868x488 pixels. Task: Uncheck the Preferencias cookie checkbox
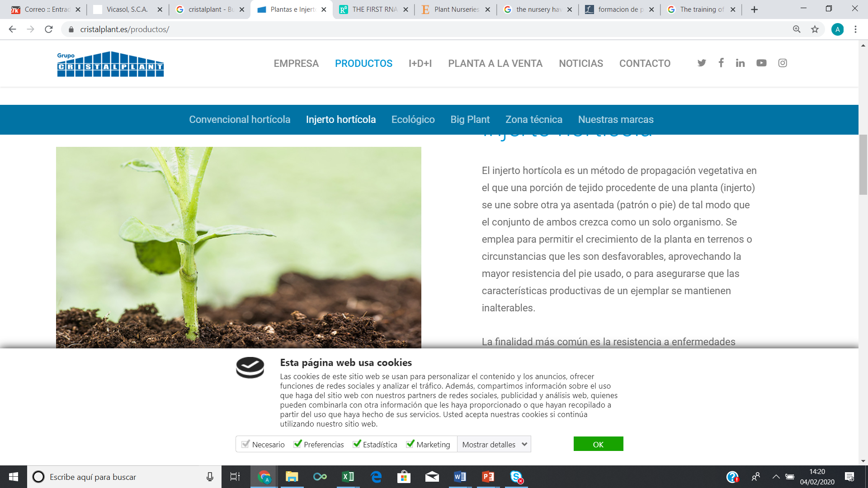[x=297, y=444]
